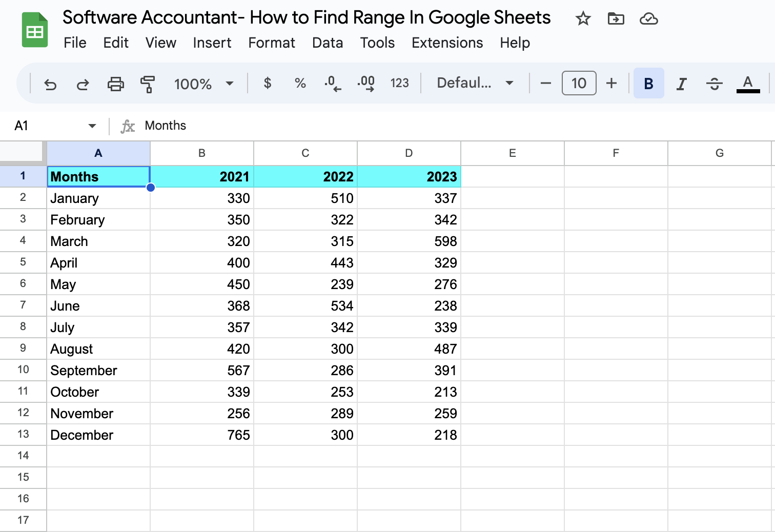The height and width of the screenshot is (532, 775).
Task: Open the zoom level dropdown
Action: tap(203, 84)
